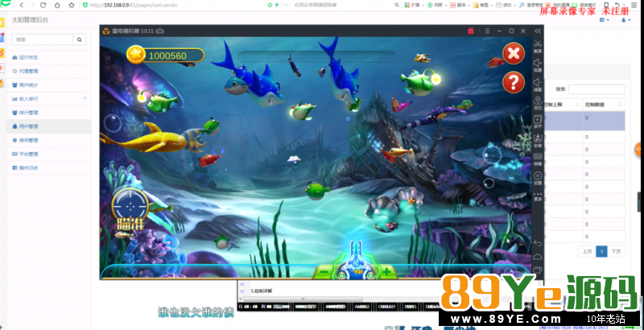Click browser back arrow
The height and width of the screenshot is (330, 644).
point(22,5)
